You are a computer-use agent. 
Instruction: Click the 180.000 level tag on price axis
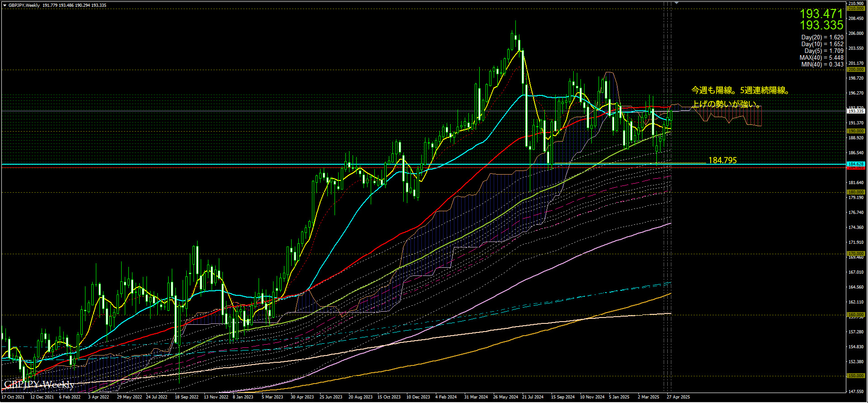pos(856,192)
